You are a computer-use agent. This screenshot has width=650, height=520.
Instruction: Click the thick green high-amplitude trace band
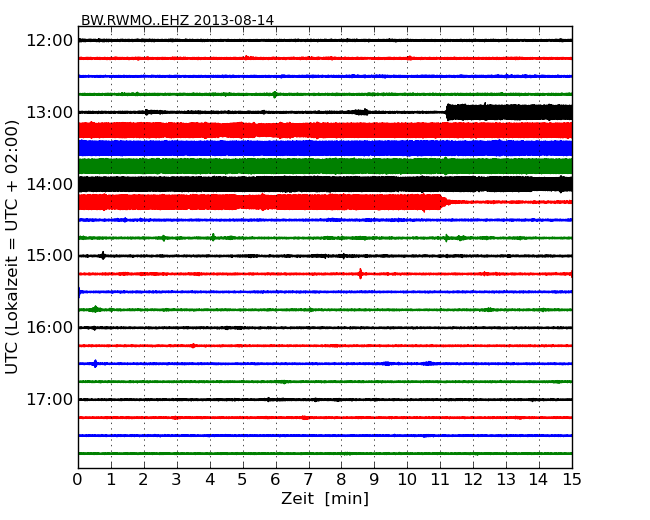(x=325, y=166)
